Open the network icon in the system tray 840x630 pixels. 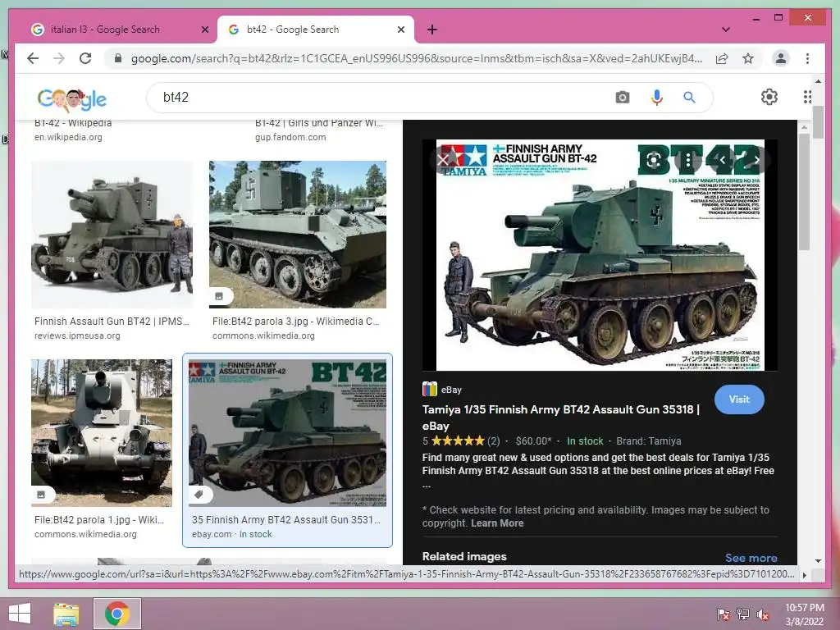click(x=743, y=614)
